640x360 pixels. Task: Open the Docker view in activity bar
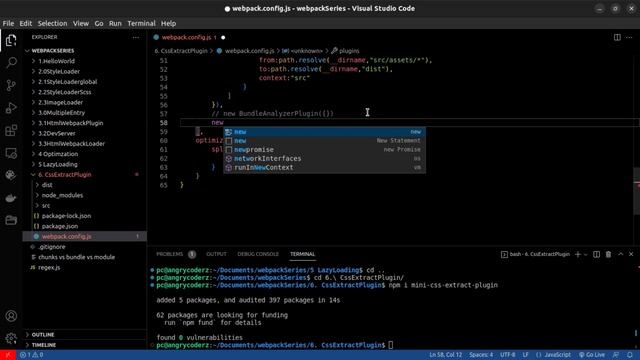11,198
